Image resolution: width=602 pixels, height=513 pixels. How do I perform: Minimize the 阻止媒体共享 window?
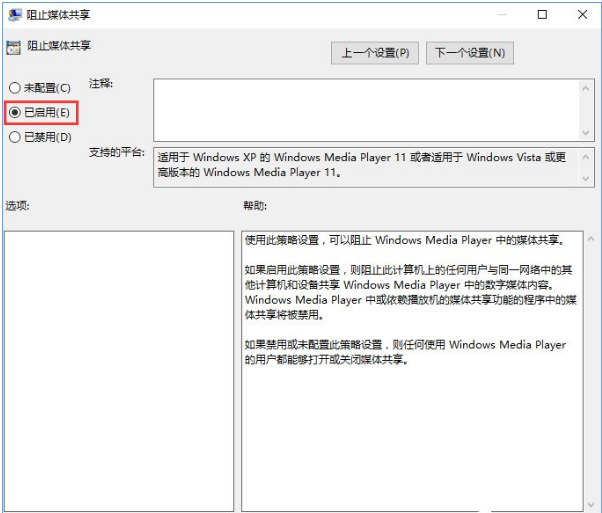tap(503, 15)
